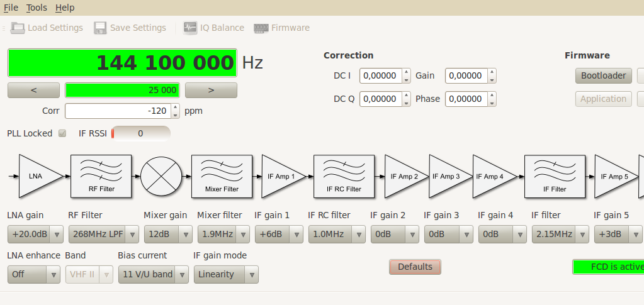Click the DC Q value field
Image resolution: width=644 pixels, height=305 pixels.
tap(381, 99)
